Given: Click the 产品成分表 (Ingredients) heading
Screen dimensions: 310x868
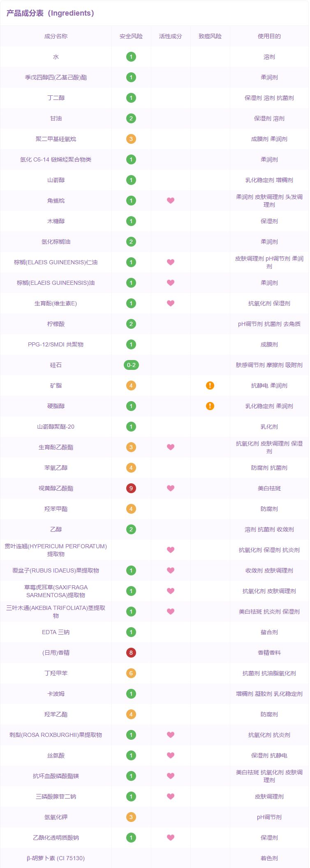Looking at the screenshot, I should [x=50, y=13].
